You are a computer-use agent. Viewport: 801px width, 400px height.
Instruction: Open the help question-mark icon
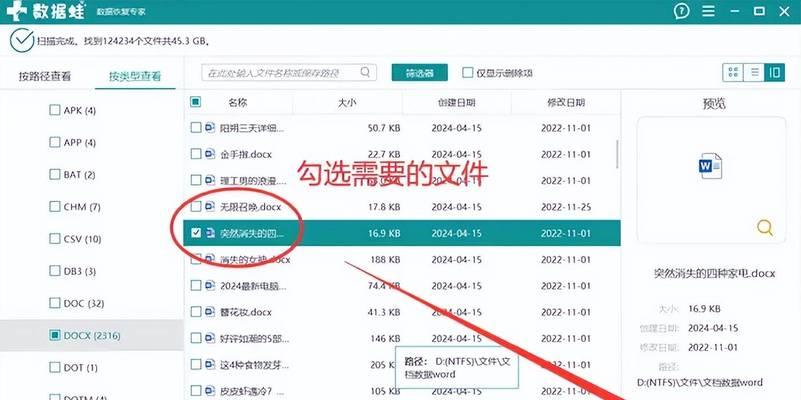pos(681,11)
